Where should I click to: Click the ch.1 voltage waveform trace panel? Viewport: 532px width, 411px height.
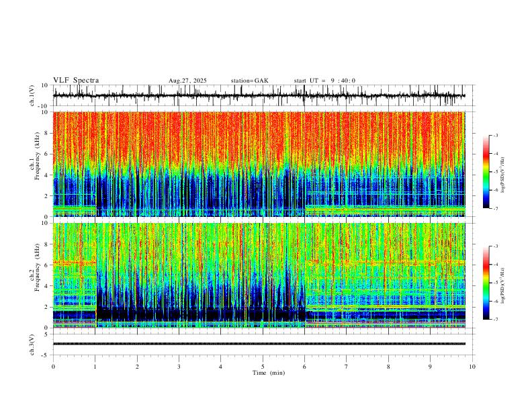point(264,95)
